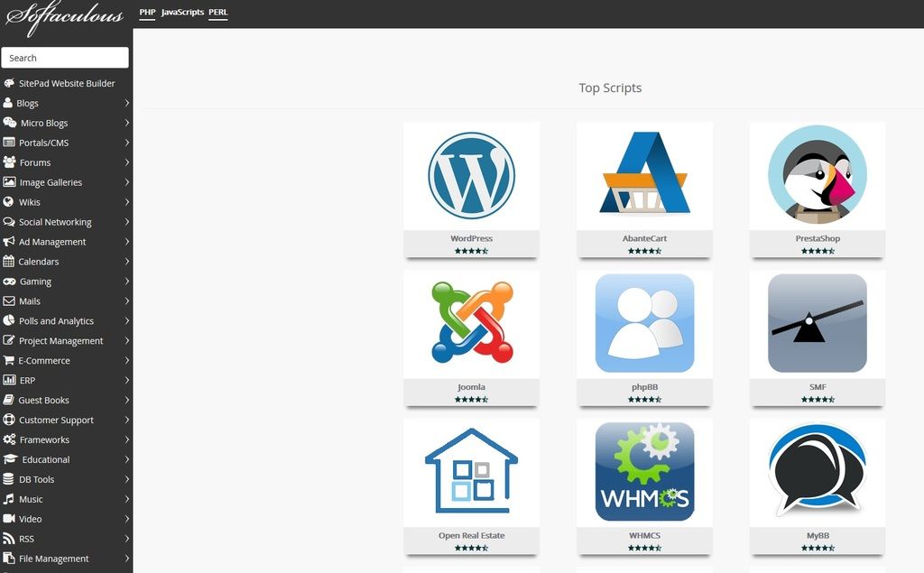This screenshot has height=573, width=924.
Task: Open the phpBB script logo
Action: point(644,323)
